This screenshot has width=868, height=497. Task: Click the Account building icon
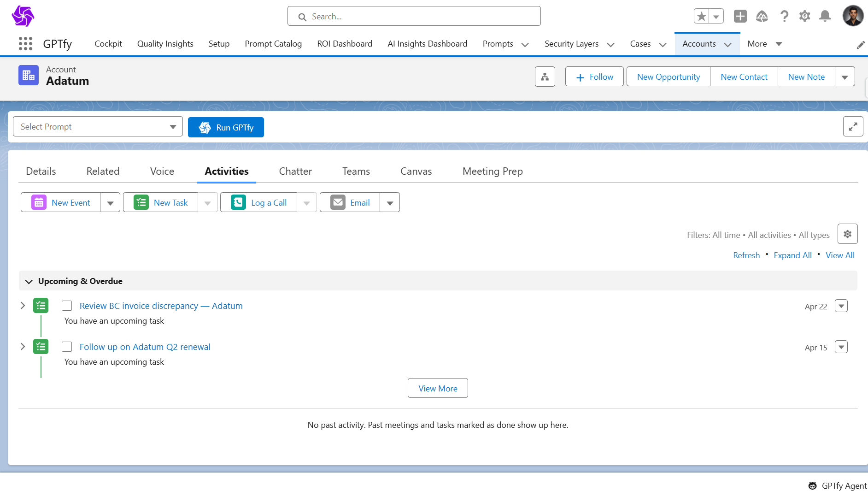[x=29, y=75]
